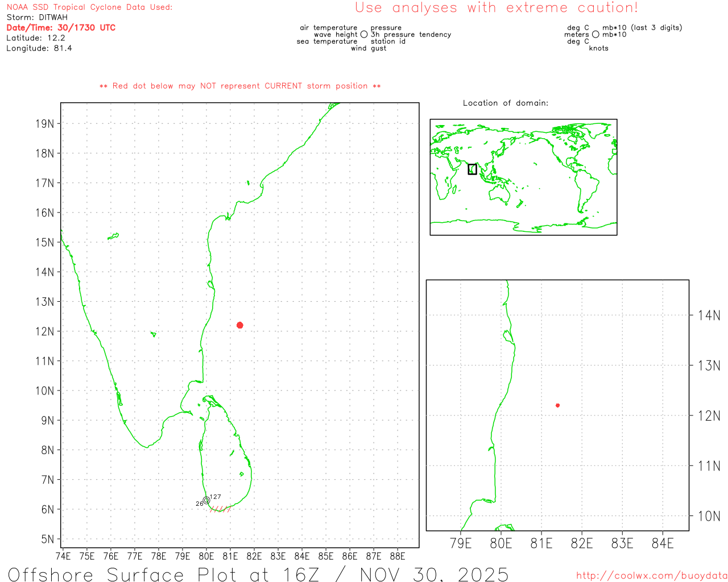Image resolution: width=728 pixels, height=582 pixels.
Task: Select the "26" temperature value near the station
Action: coord(199,504)
